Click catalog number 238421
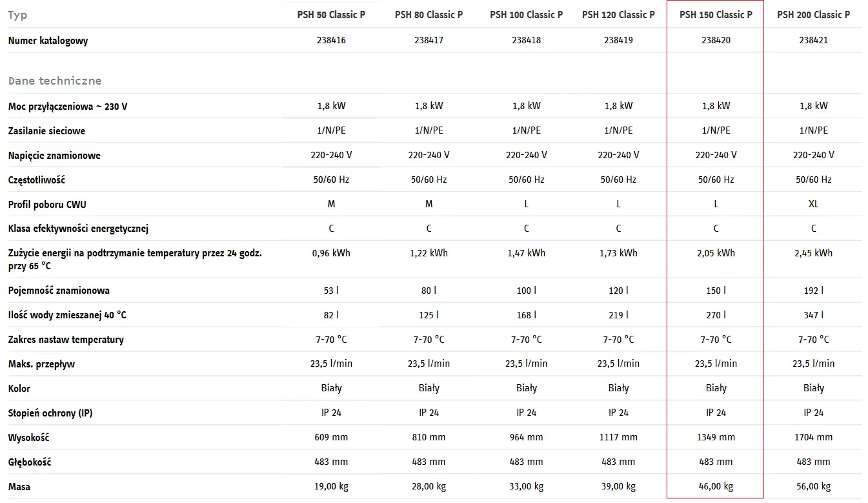The width and height of the screenshot is (868, 503). click(813, 40)
